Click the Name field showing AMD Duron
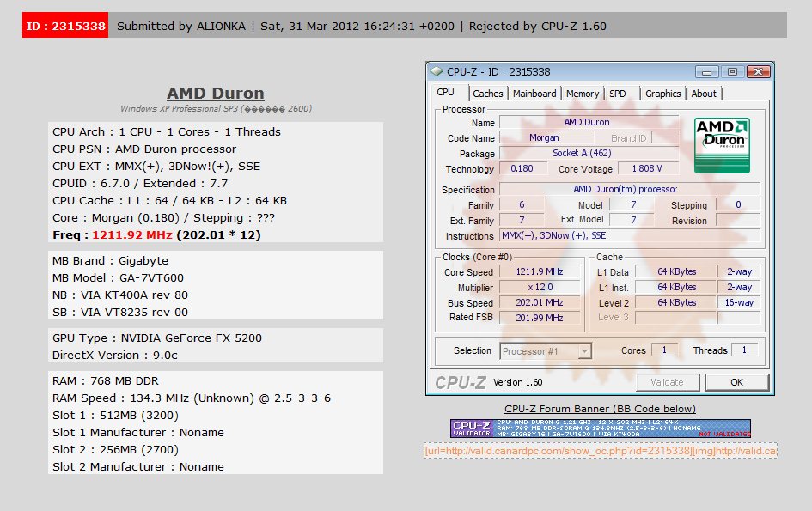Image resolution: width=812 pixels, height=511 pixels. click(x=589, y=122)
